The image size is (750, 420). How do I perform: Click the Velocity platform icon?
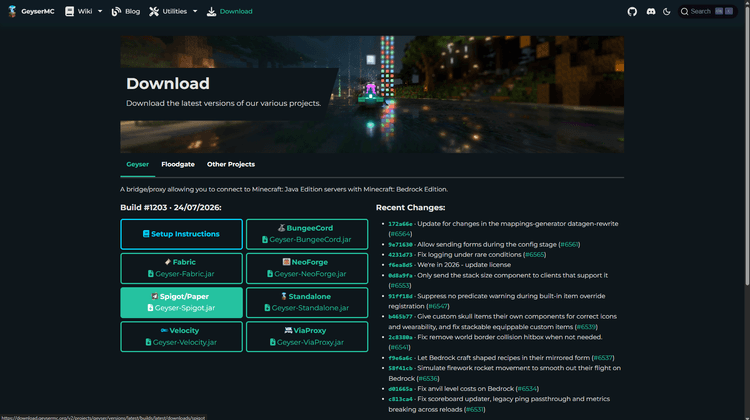pos(164,331)
